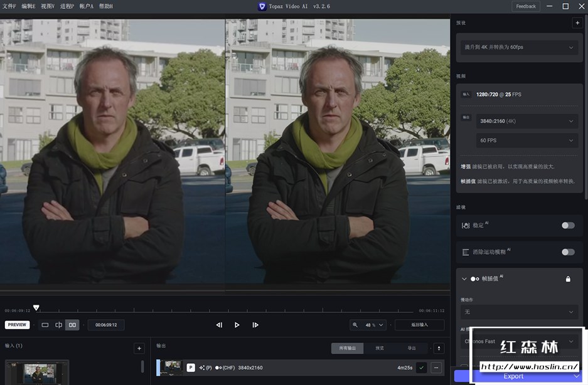Click the 返回输入 button
Viewport: 588px width, 385px height.
click(419, 324)
